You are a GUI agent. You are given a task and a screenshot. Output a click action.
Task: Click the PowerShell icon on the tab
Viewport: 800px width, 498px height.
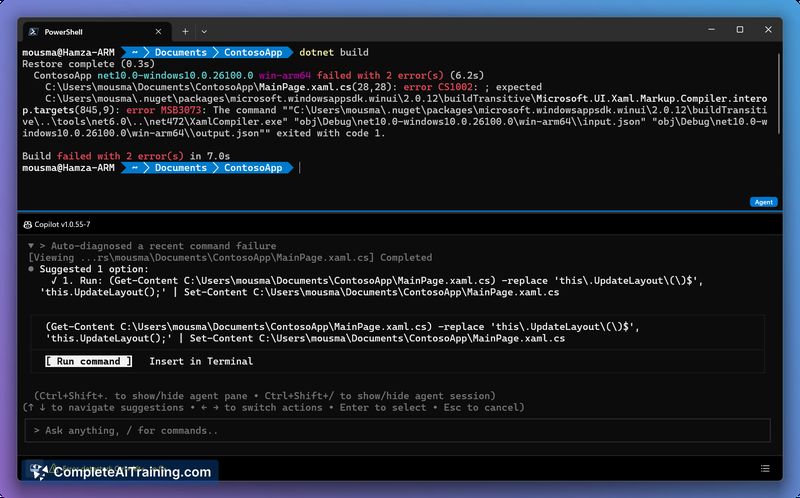33,32
